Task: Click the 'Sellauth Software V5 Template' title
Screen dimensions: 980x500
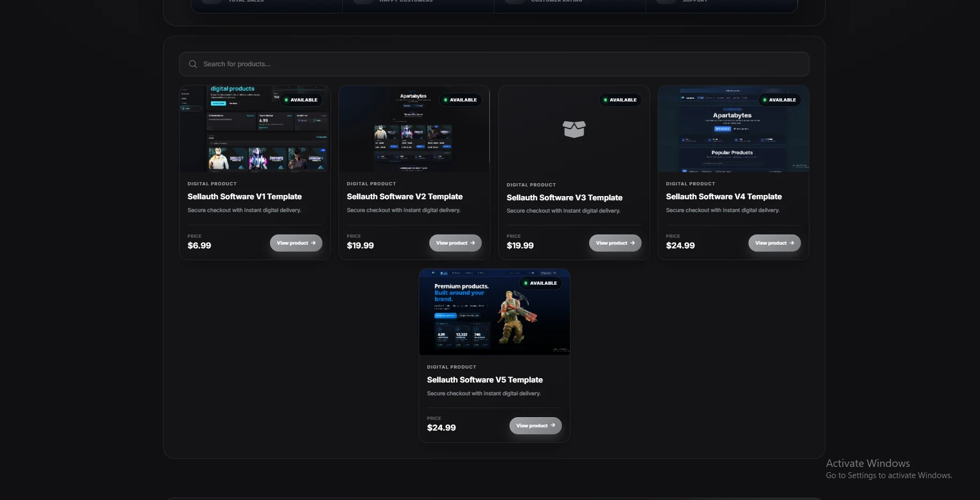Action: 485,380
